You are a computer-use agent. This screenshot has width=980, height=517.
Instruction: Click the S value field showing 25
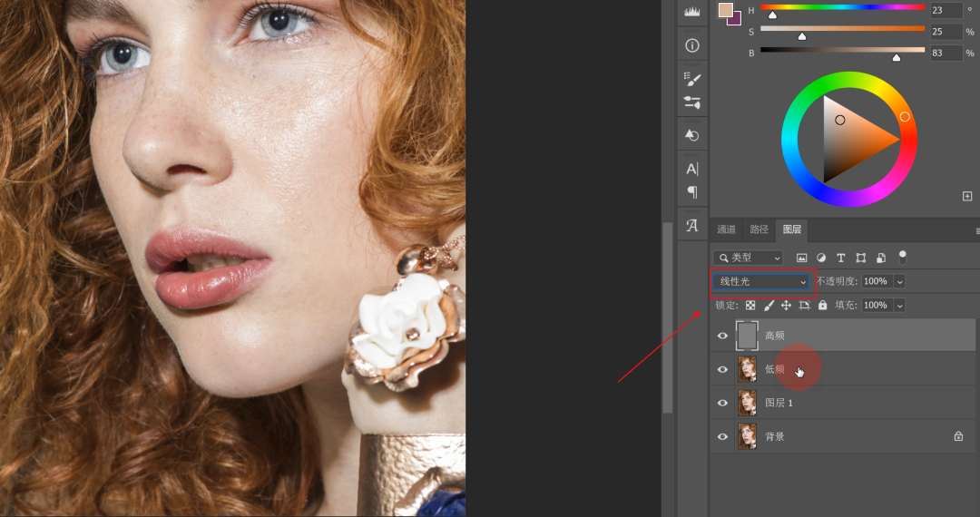946,31
